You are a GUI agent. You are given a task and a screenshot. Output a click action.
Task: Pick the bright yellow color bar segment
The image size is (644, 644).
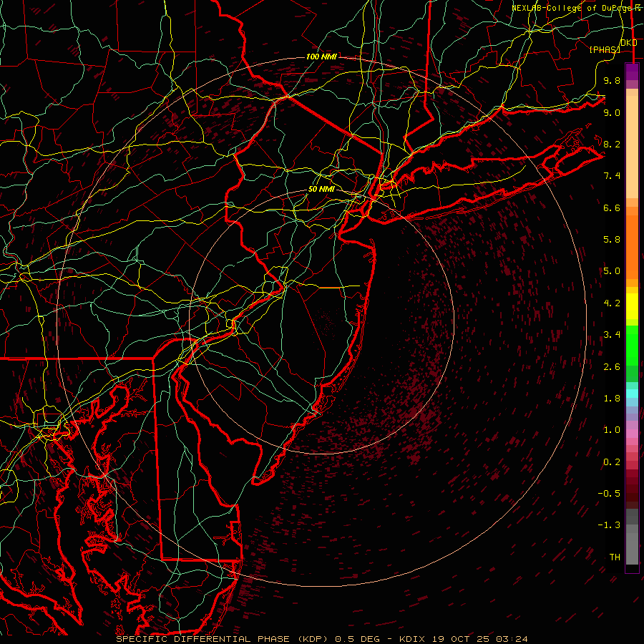click(632, 306)
